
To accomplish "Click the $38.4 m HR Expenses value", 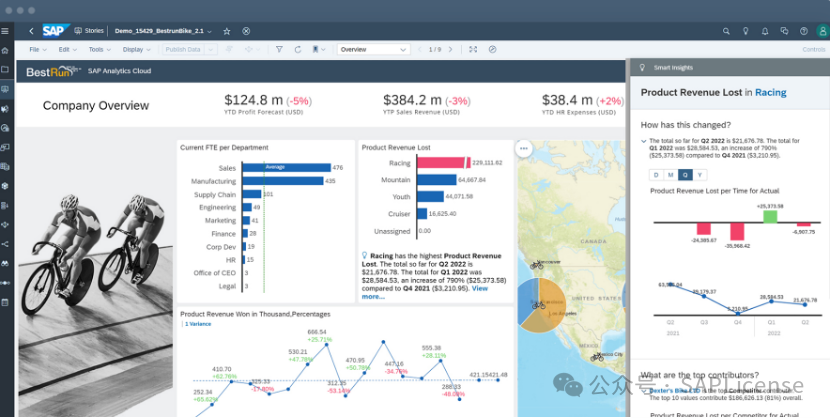I will pyautogui.click(x=567, y=100).
